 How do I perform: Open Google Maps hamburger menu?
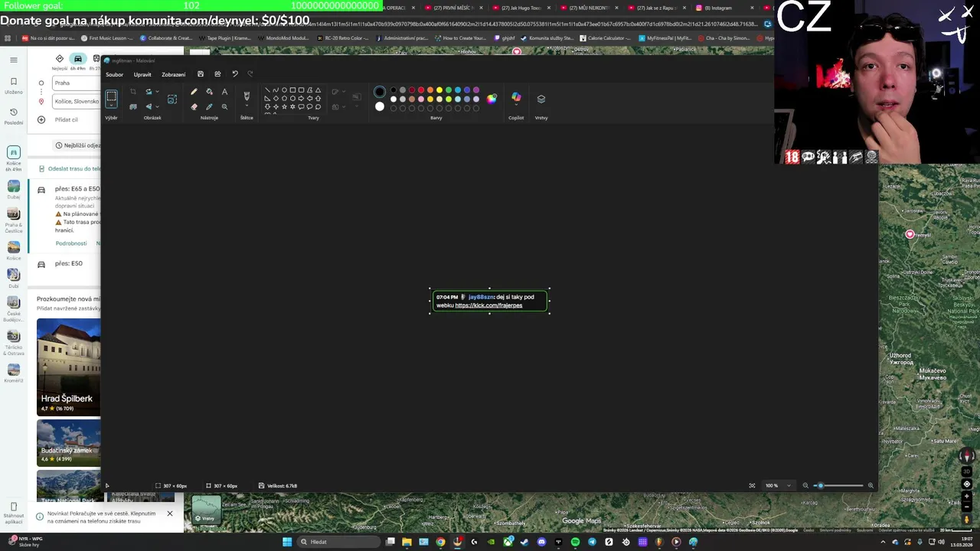[13, 60]
